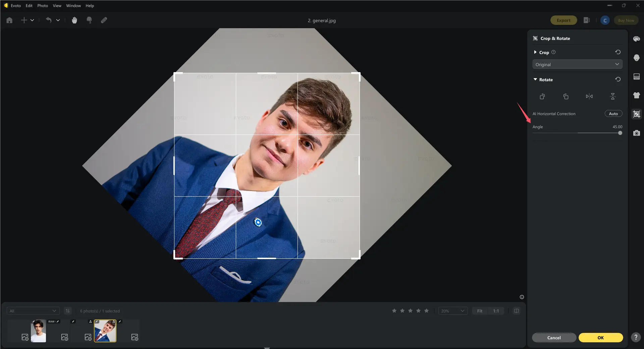This screenshot has height=349, width=644.
Task: Open the Photo menu
Action: tap(43, 6)
